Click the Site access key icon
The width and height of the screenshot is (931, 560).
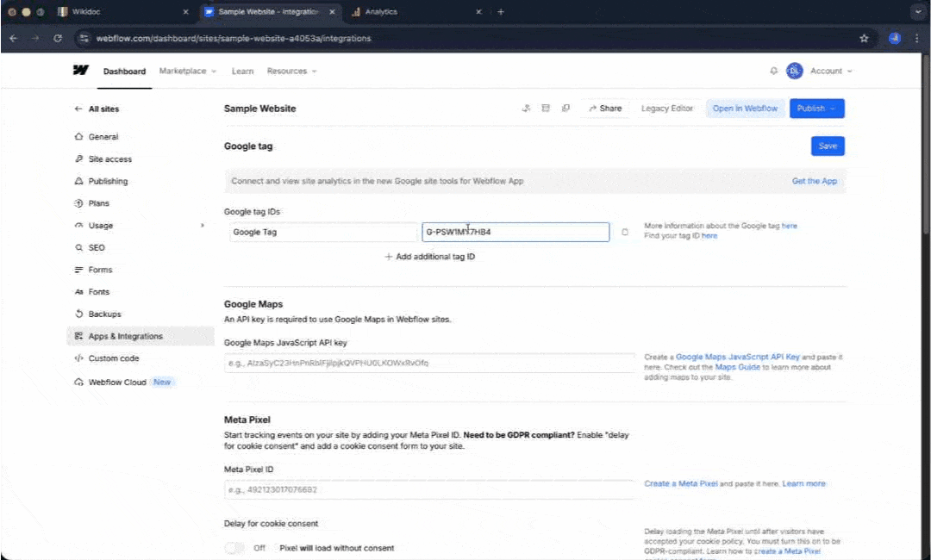(x=79, y=159)
